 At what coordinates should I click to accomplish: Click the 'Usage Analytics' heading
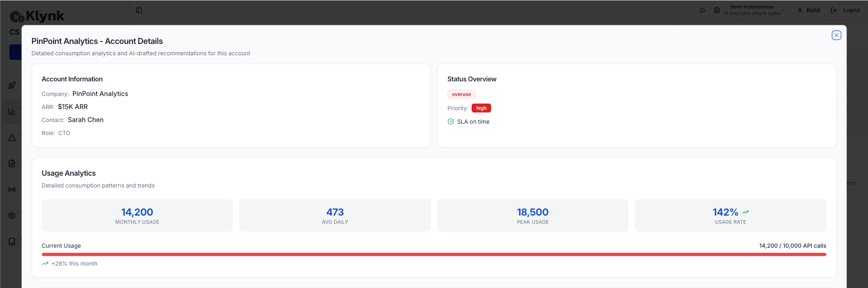point(69,173)
